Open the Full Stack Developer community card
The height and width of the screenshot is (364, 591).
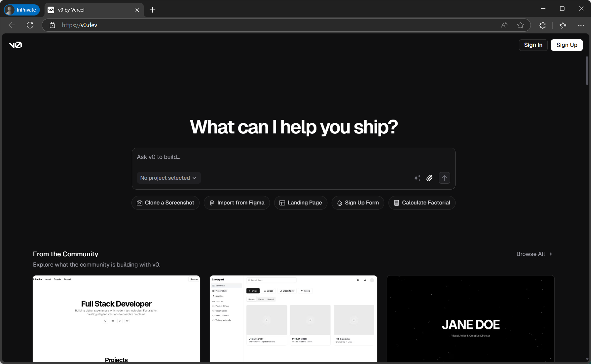(x=116, y=319)
